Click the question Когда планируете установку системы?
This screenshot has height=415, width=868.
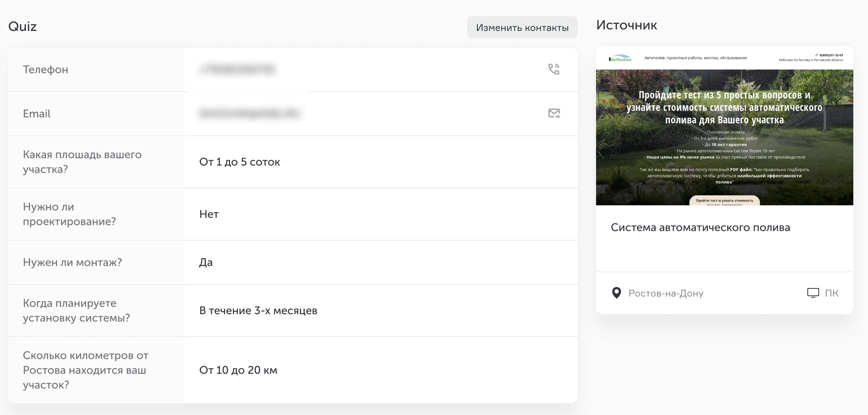click(x=76, y=311)
